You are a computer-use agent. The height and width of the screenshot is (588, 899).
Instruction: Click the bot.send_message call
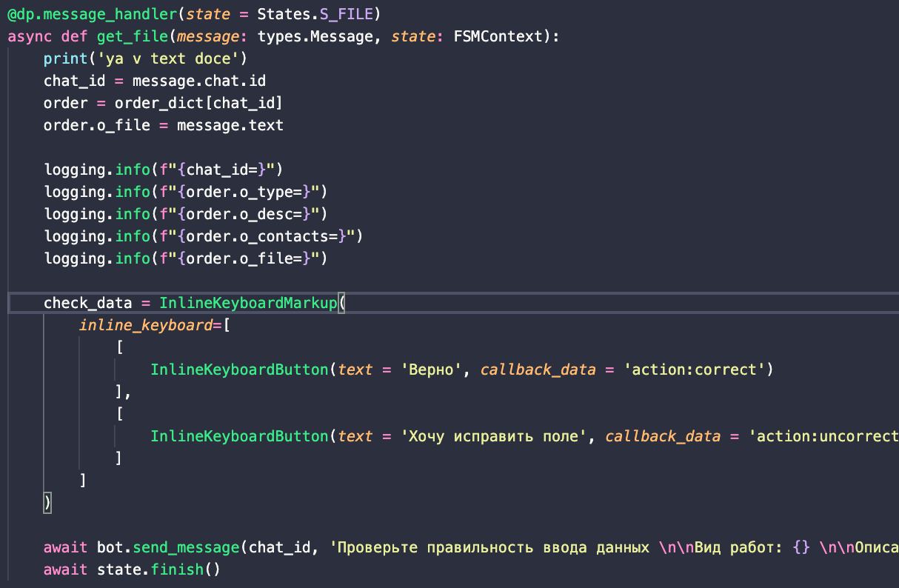pyautogui.click(x=167, y=547)
